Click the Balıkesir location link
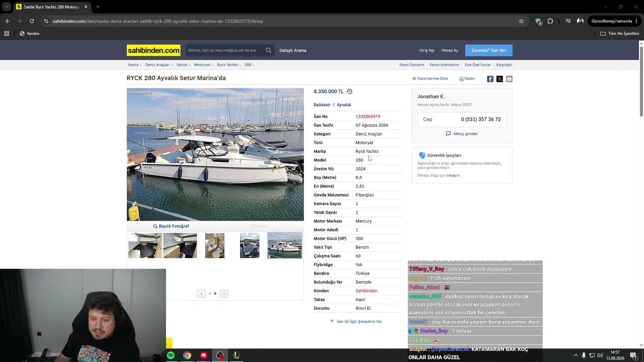644x362 pixels. (322, 105)
